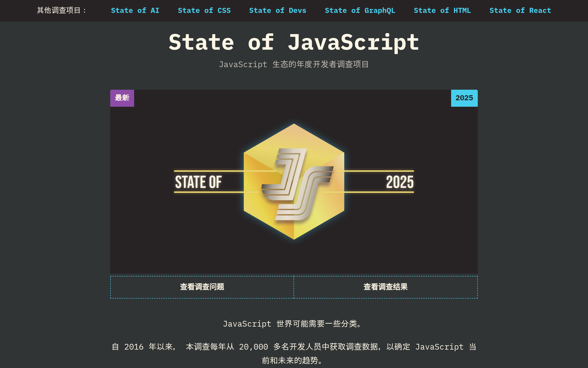Click the 其他调查项目 label in top bar
588x368 pixels.
click(x=62, y=11)
